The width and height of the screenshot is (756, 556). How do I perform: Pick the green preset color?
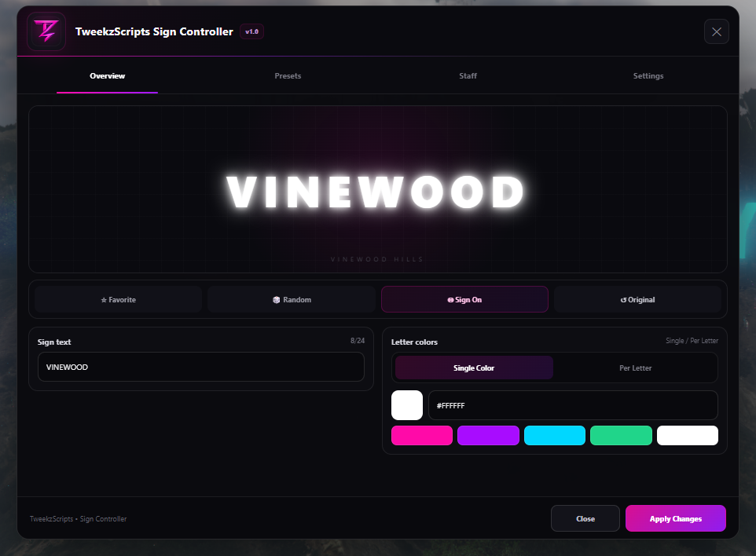pos(621,436)
